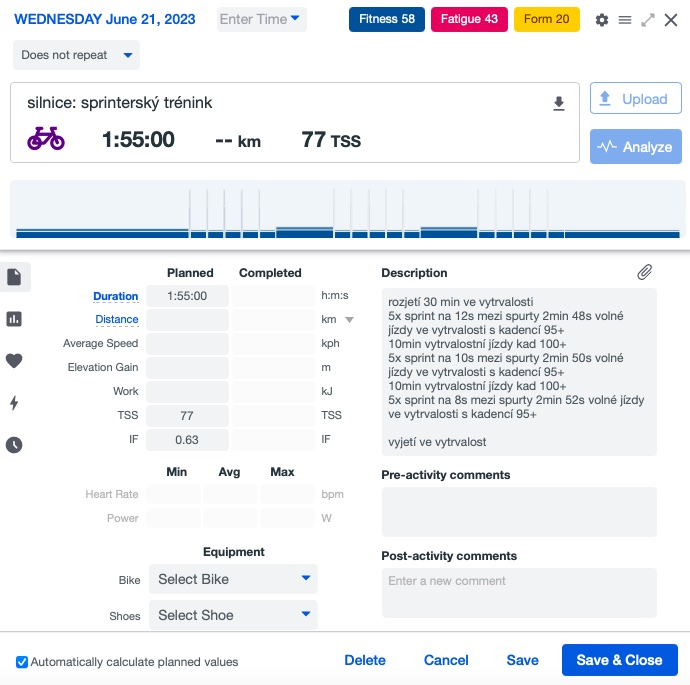Screen dimensions: 690x685
Task: Click the 77 TSS summary value
Action: [331, 140]
